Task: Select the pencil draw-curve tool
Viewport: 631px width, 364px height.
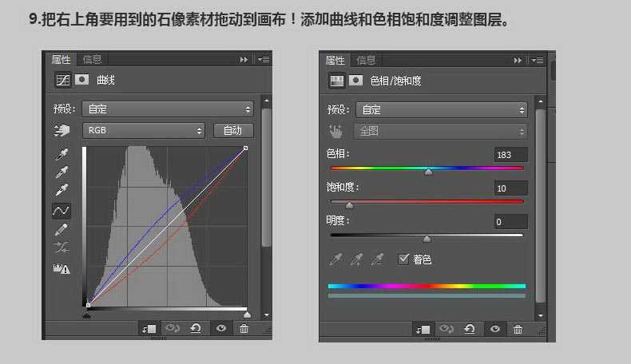Action: [x=62, y=230]
